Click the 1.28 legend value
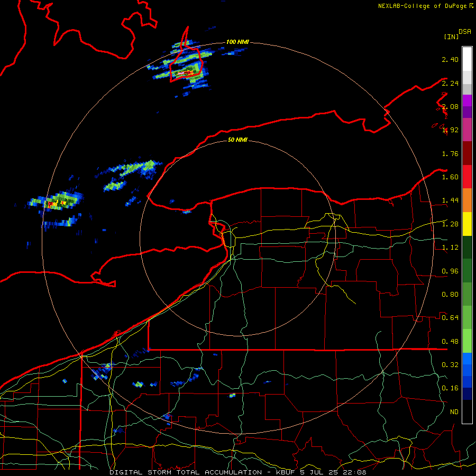 click(450, 224)
